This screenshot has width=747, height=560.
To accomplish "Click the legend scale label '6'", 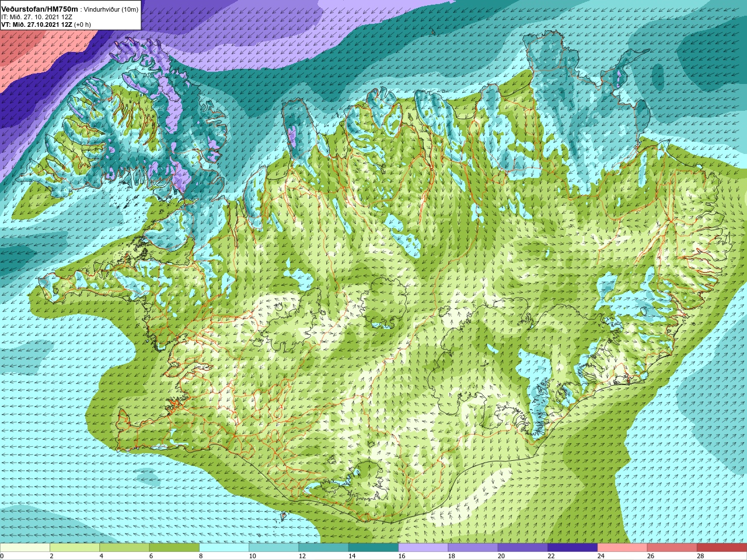I will pos(152,556).
